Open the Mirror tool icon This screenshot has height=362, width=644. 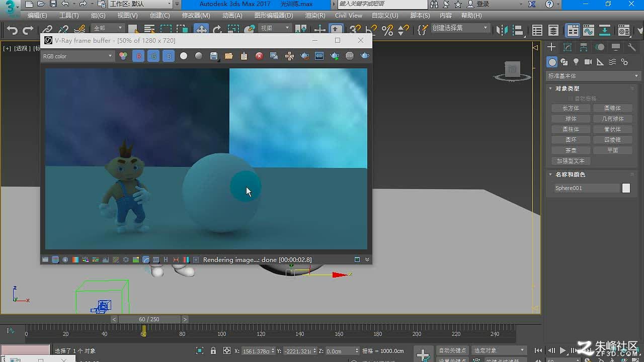[502, 31]
